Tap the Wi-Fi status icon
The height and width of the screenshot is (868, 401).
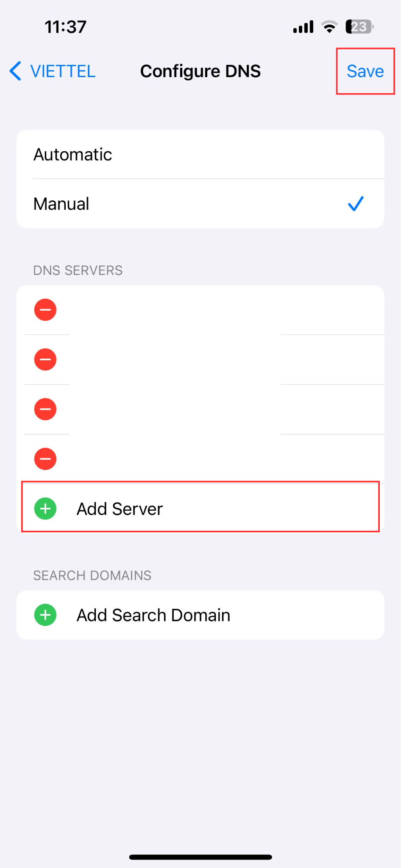[329, 27]
